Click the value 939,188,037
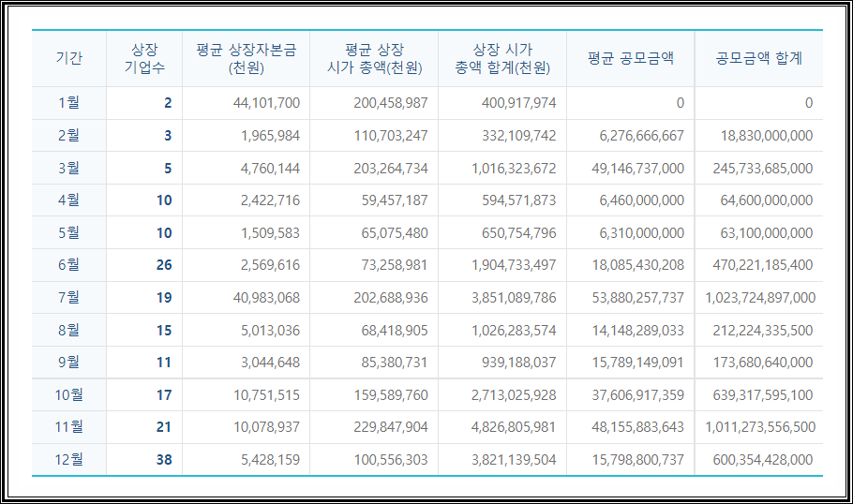Screen dimensions: 853x504 (x=519, y=363)
